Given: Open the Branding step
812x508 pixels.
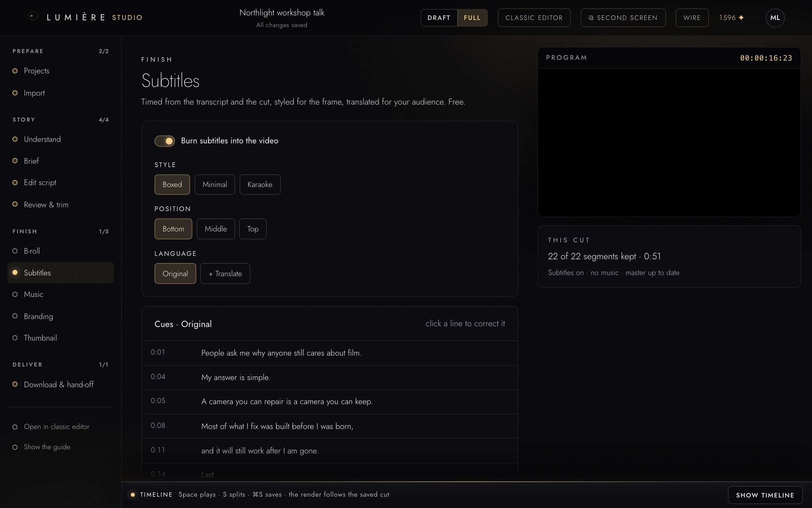Looking at the screenshot, I should click(60, 316).
